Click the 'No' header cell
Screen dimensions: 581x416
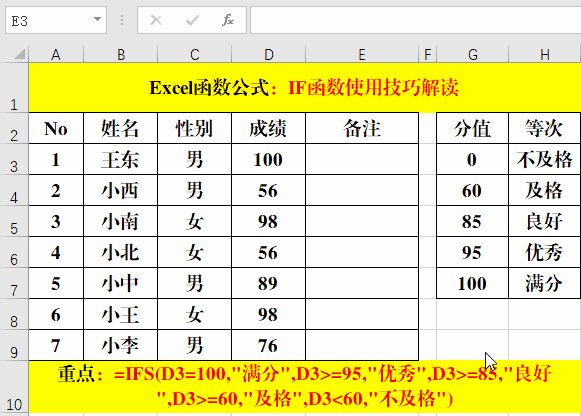coord(56,128)
